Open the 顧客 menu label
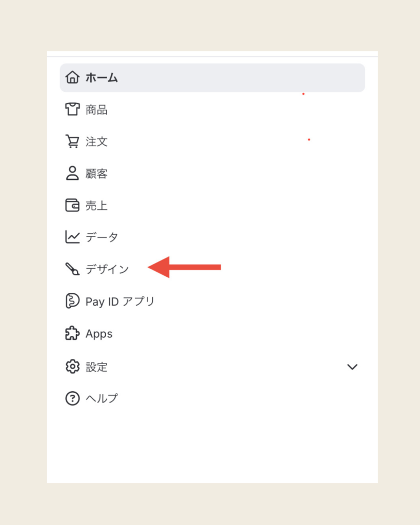This screenshot has width=420, height=525. point(96,174)
